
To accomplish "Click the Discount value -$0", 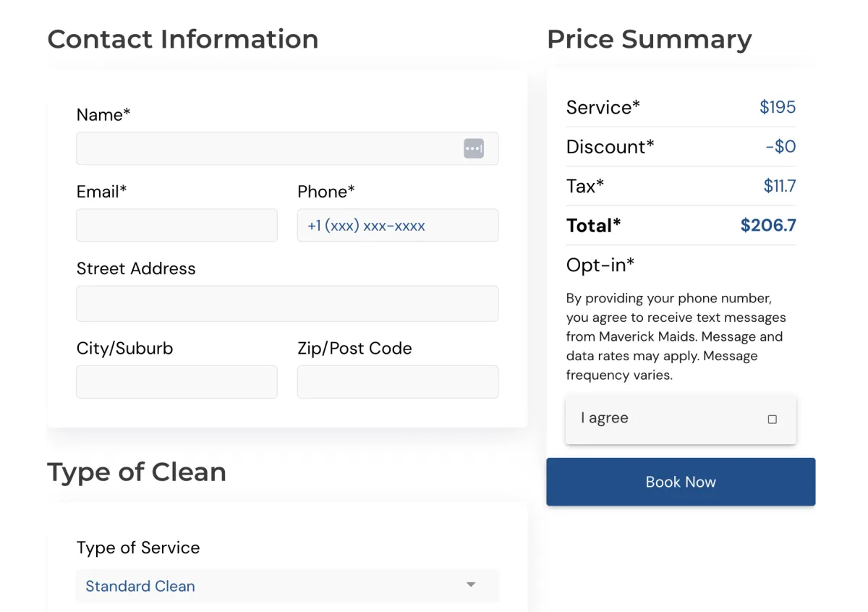I will point(780,147).
